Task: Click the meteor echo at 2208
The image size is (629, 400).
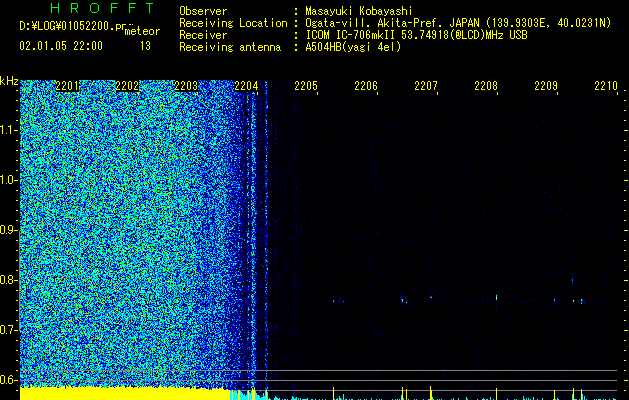Action: point(497,298)
